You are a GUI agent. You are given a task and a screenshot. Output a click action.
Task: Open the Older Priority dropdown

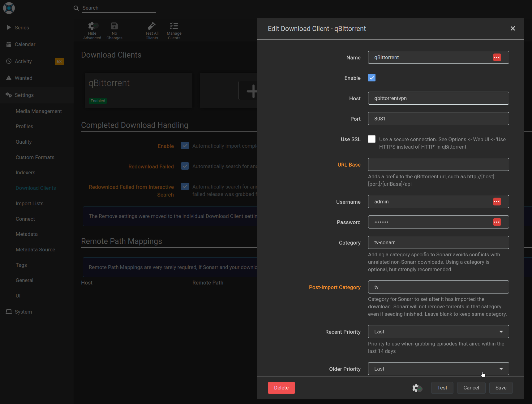point(438,369)
